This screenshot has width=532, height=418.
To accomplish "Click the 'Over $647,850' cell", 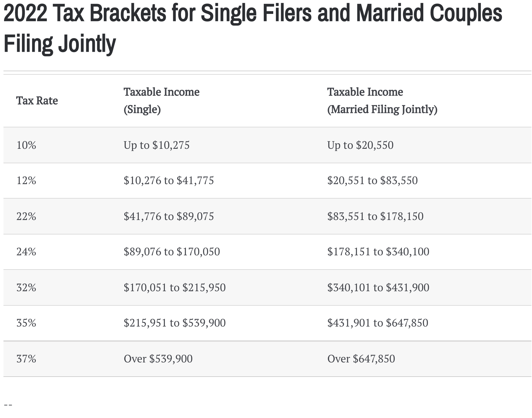I will pyautogui.click(x=361, y=359).
